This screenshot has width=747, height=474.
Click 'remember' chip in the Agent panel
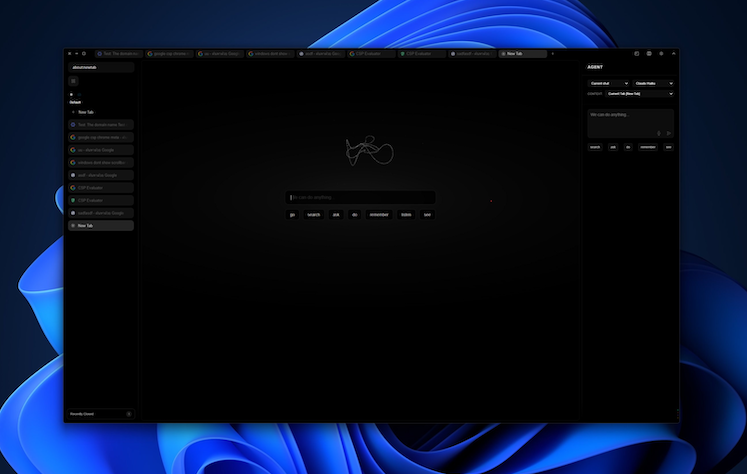coord(648,147)
